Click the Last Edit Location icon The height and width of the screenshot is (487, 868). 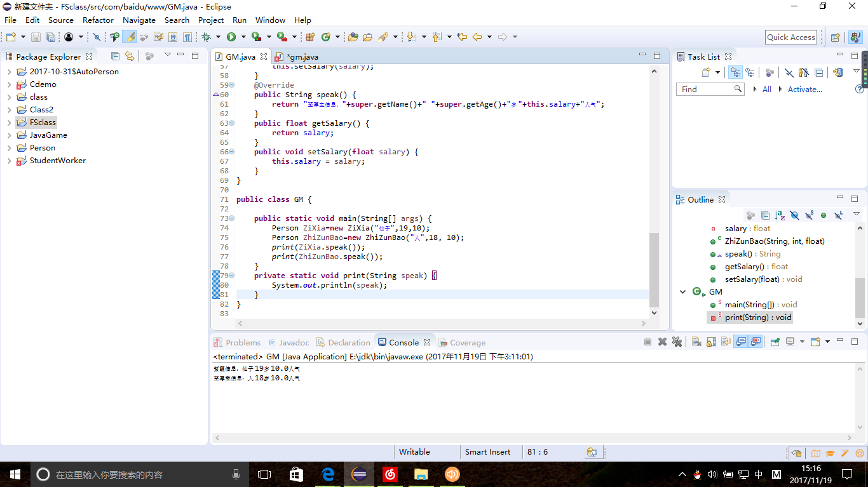[462, 37]
